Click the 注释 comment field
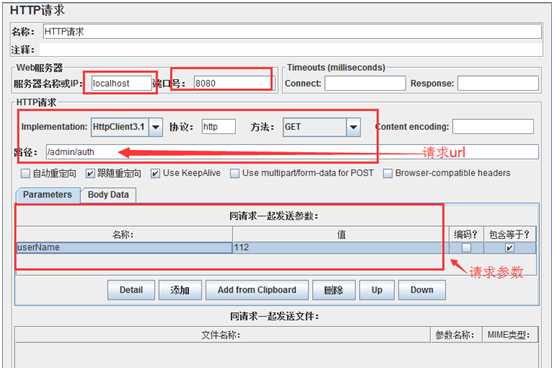This screenshot has height=370, width=554. [290, 50]
